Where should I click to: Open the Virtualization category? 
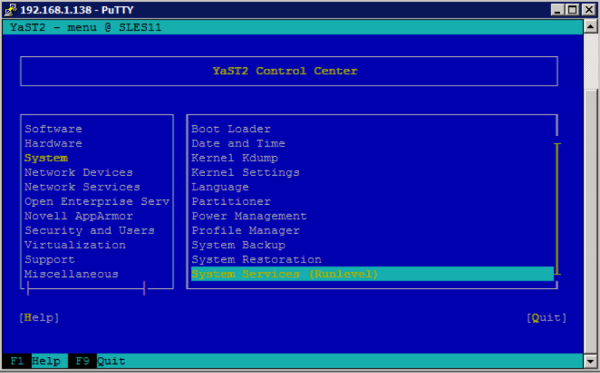[x=75, y=245]
